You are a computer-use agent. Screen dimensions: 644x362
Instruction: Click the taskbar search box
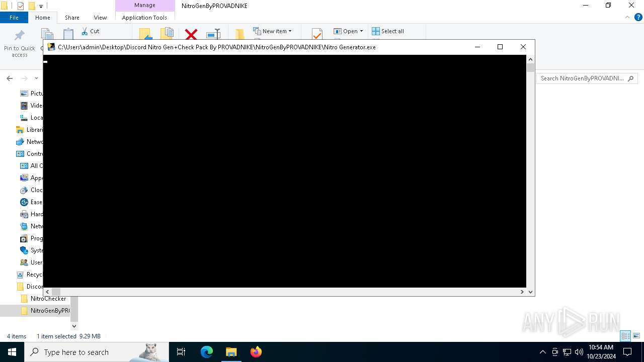[97, 352]
